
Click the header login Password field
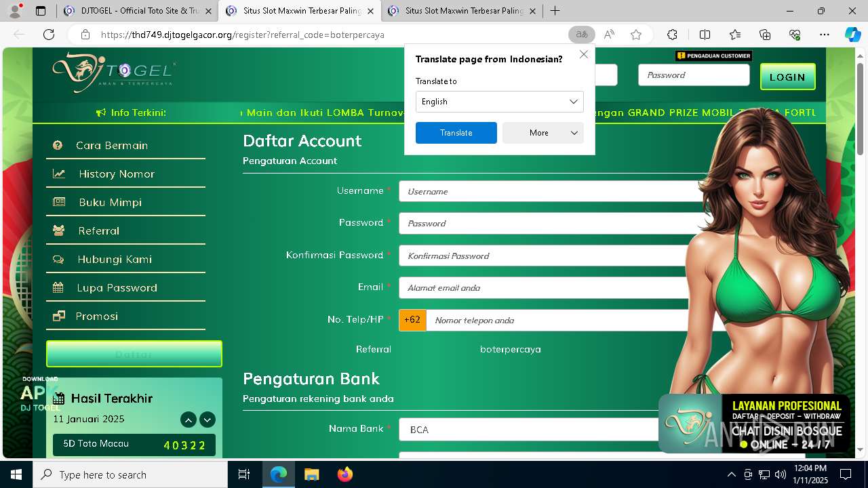coord(694,75)
